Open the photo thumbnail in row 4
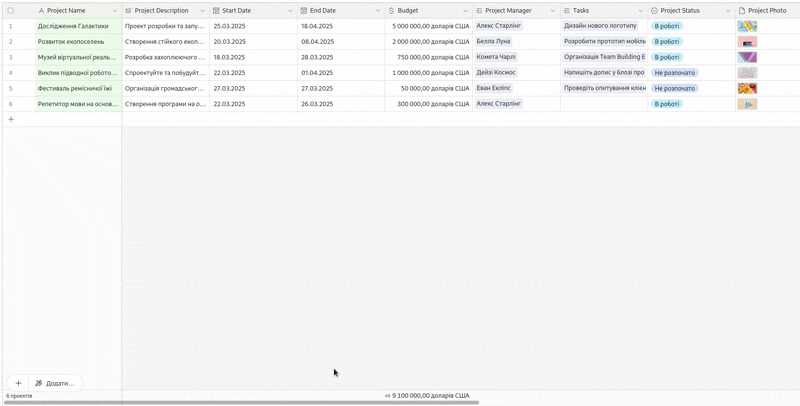 click(747, 73)
